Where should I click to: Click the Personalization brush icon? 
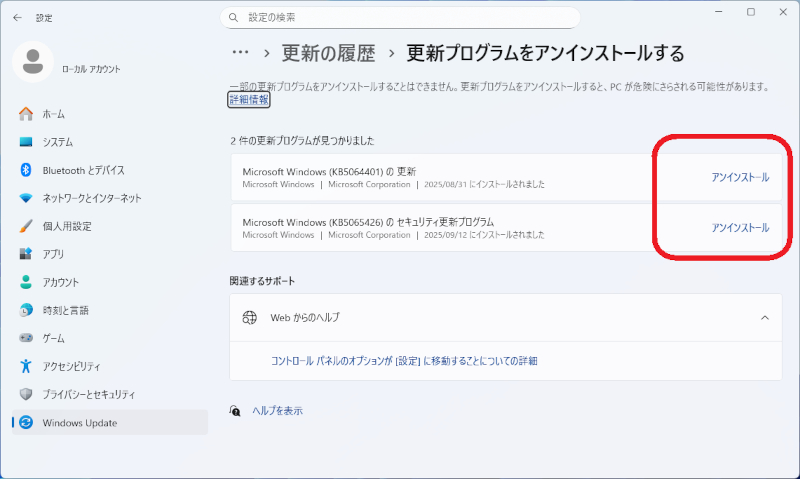click(x=26, y=226)
